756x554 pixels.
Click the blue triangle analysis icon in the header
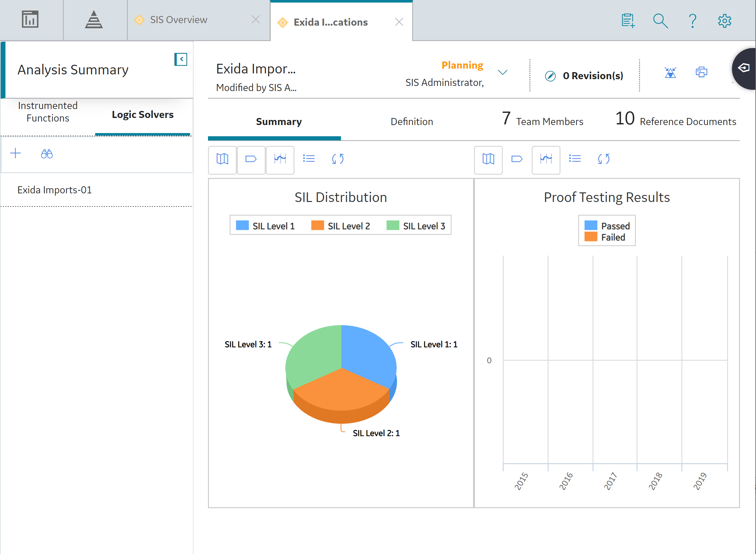click(670, 72)
